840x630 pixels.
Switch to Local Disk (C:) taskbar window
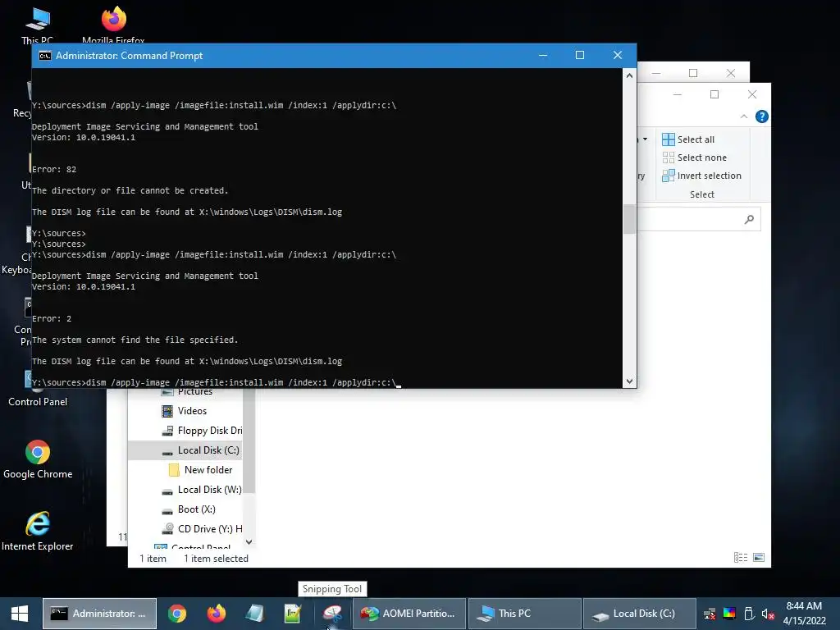639,614
